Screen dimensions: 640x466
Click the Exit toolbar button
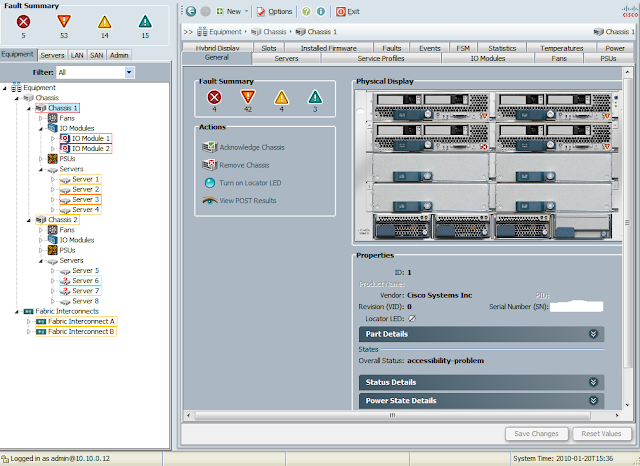tap(347, 11)
